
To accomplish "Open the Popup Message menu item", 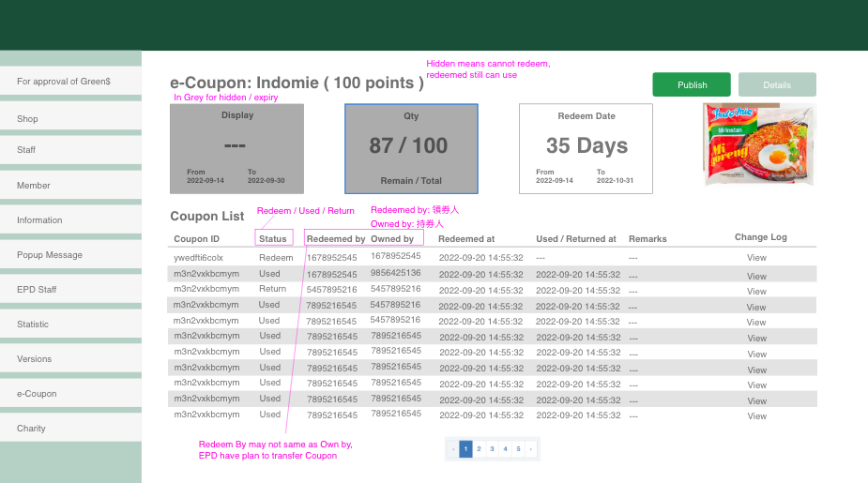I will click(70, 255).
